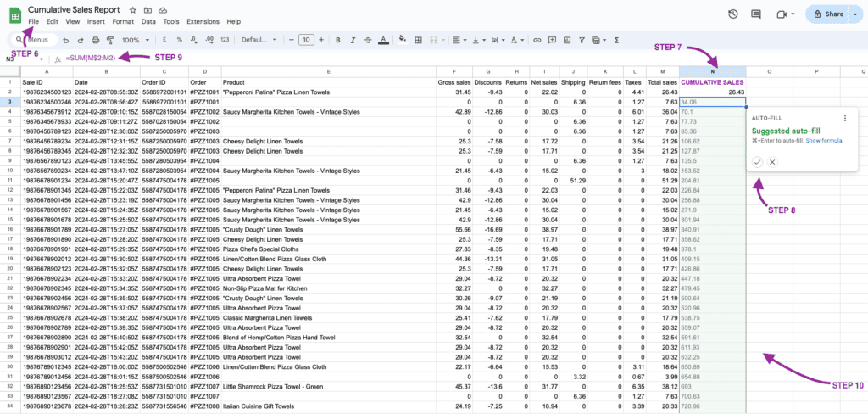Create a filter with the funnel icon
Image resolution: width=868 pixels, height=414 pixels.
[581, 40]
